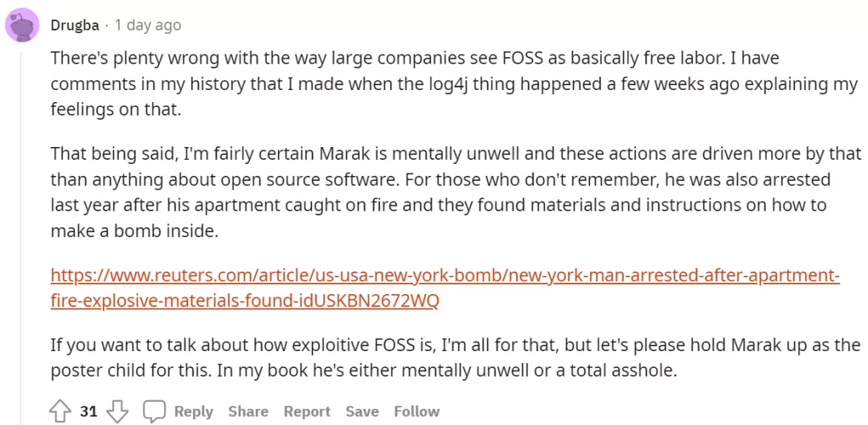Click link text ending in idUSKBN2672WQ

[244, 301]
